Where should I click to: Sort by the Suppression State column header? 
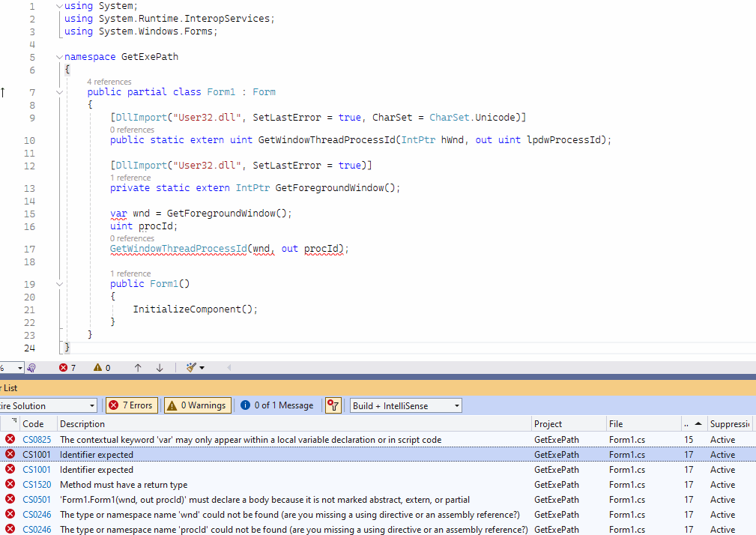click(730, 423)
